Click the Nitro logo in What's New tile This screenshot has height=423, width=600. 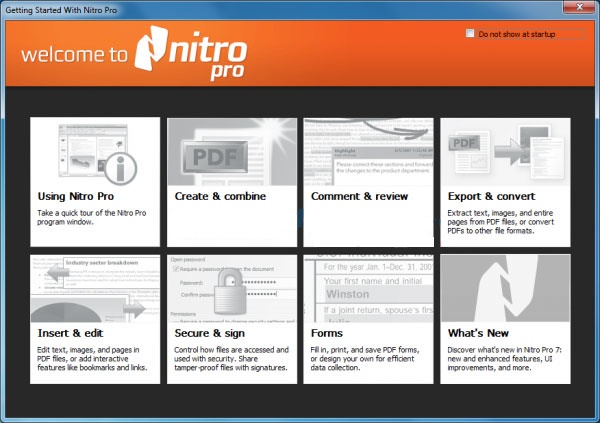click(x=505, y=289)
